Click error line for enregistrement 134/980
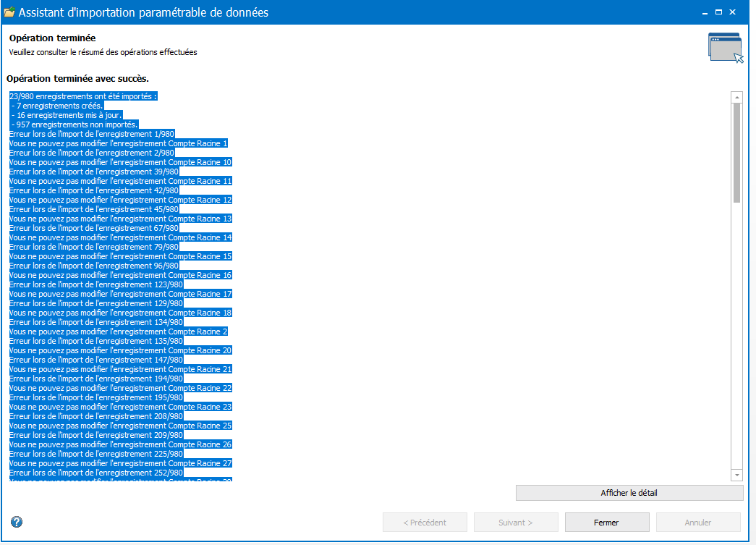Screen dimensions: 756x545 click(96, 322)
